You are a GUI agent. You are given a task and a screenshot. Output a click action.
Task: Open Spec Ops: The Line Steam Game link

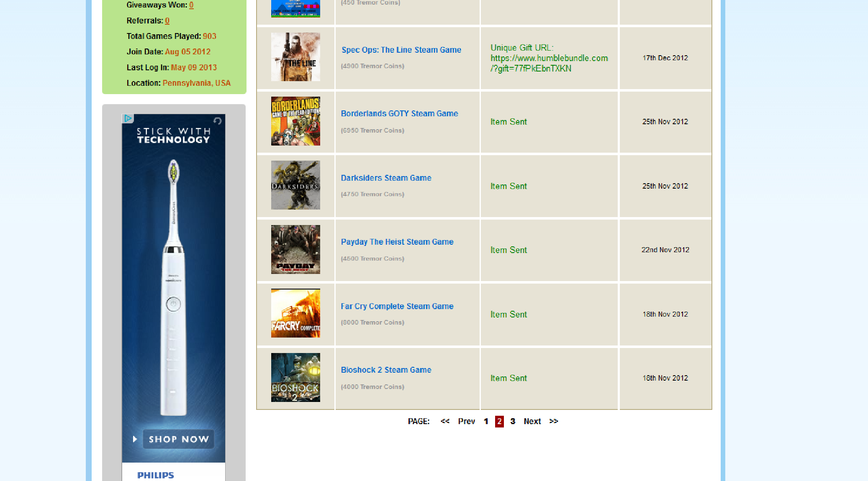(x=401, y=50)
